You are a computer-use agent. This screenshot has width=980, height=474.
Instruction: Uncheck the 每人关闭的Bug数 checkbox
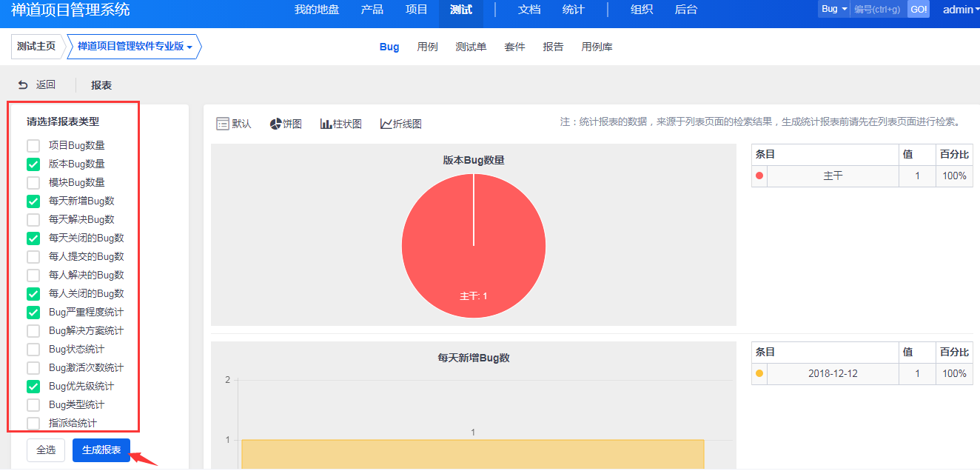33,294
